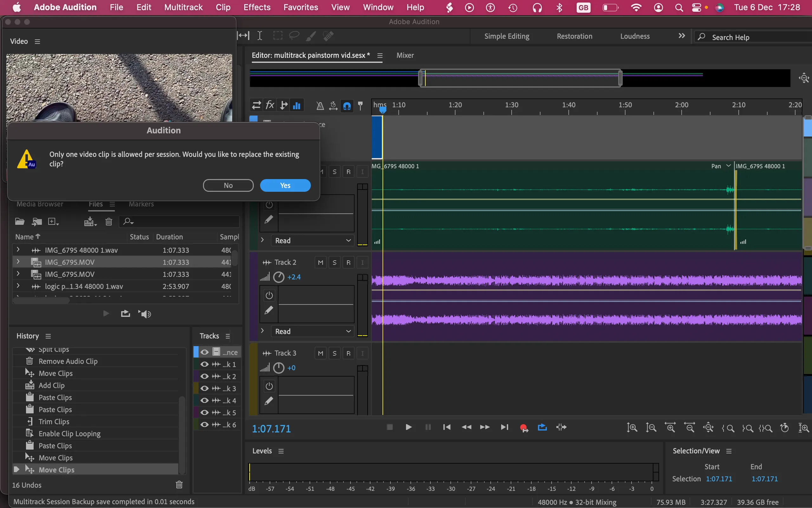Select the Spot Healing Brush tool
The height and width of the screenshot is (508, 812).
point(328,36)
